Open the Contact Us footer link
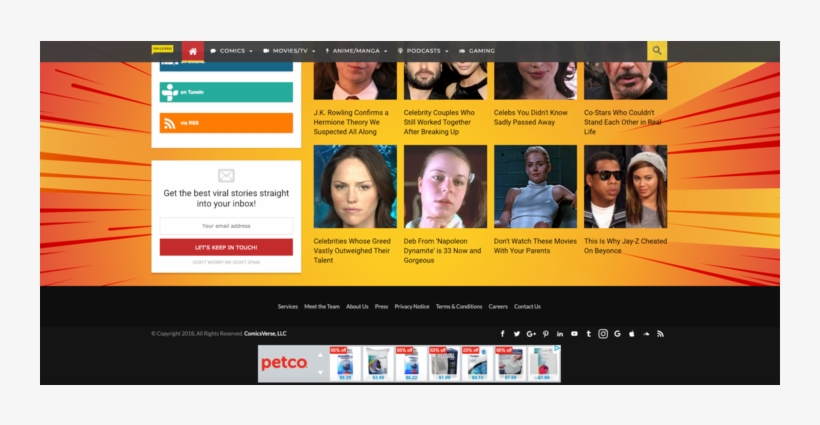The height and width of the screenshot is (425, 820). coord(527,306)
